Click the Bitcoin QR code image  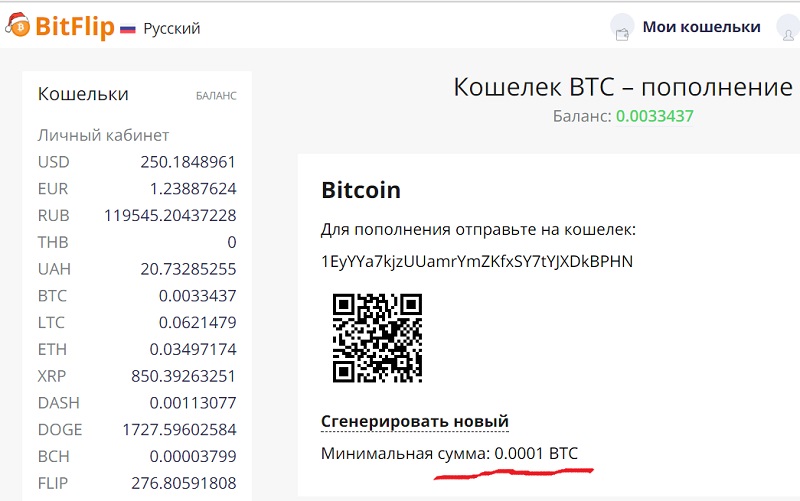coord(377,338)
